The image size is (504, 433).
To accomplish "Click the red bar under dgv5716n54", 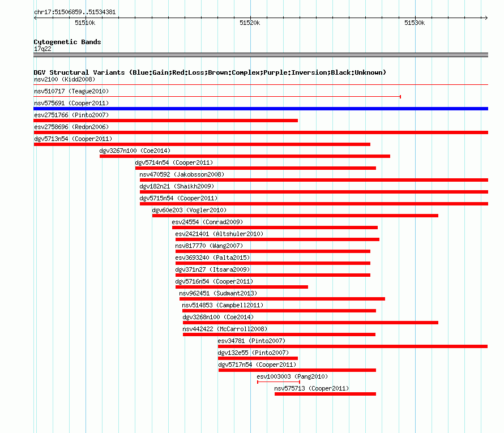I will (242, 287).
